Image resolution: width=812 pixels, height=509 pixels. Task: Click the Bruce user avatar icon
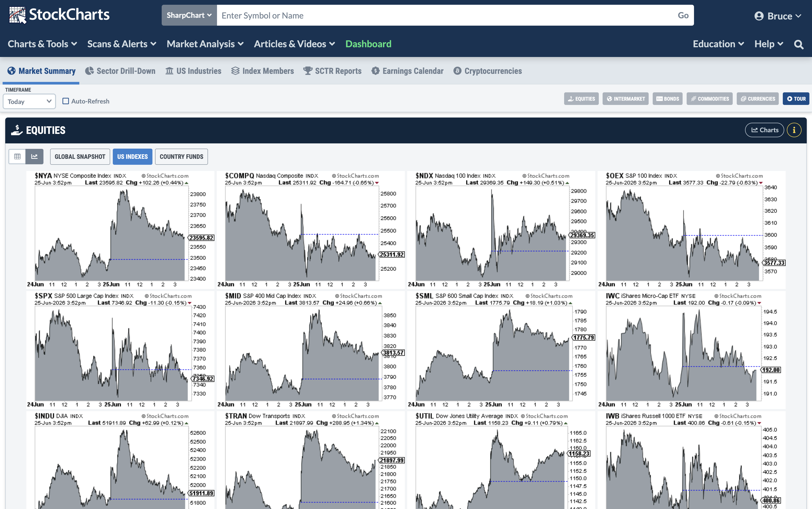pos(759,16)
